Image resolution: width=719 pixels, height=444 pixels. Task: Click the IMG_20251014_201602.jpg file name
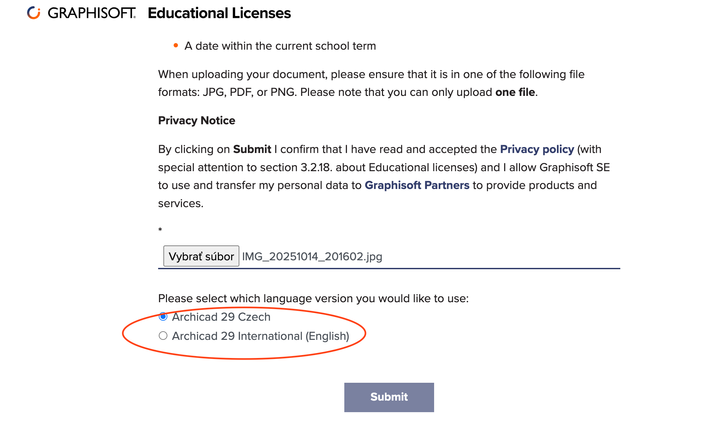[312, 256]
